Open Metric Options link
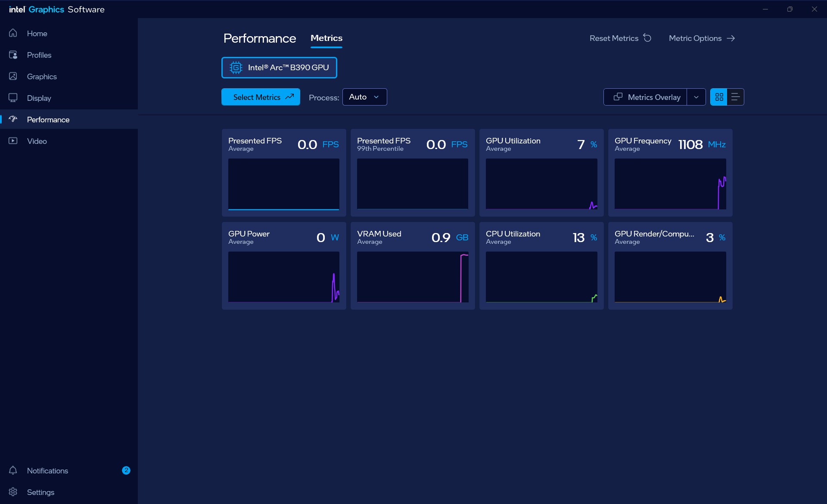Image resolution: width=827 pixels, height=504 pixels. (x=702, y=38)
